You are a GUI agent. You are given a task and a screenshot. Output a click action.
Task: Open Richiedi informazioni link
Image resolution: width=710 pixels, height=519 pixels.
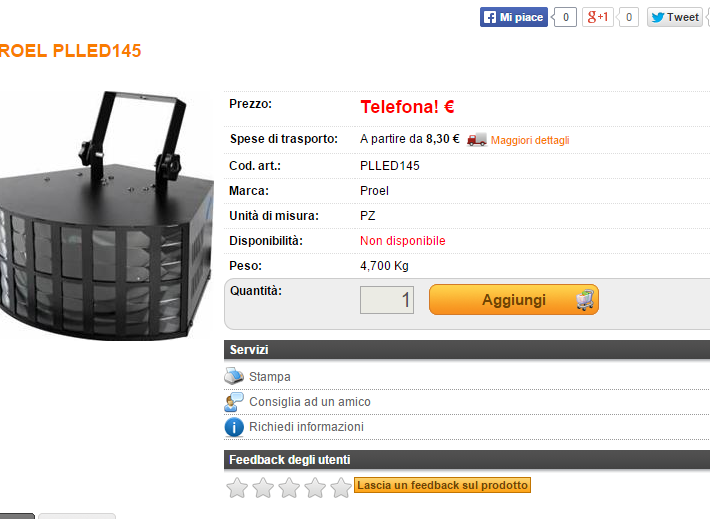[306, 427]
